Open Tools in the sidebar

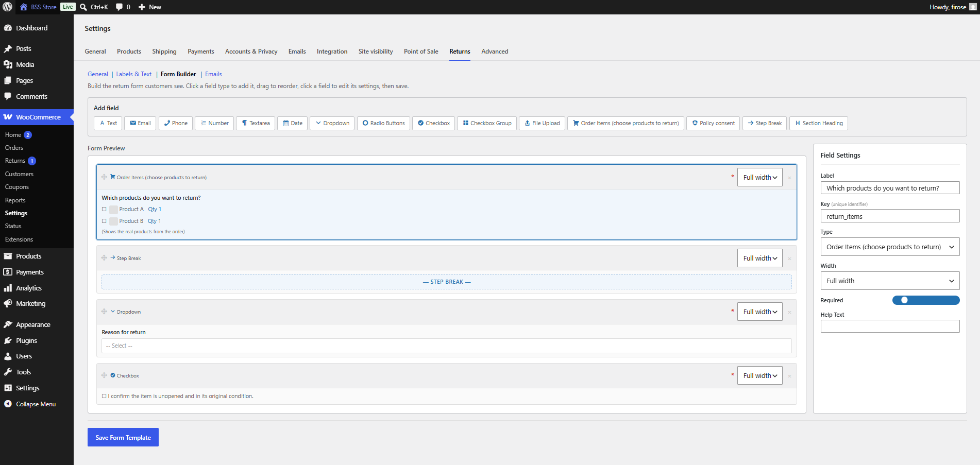37,372
